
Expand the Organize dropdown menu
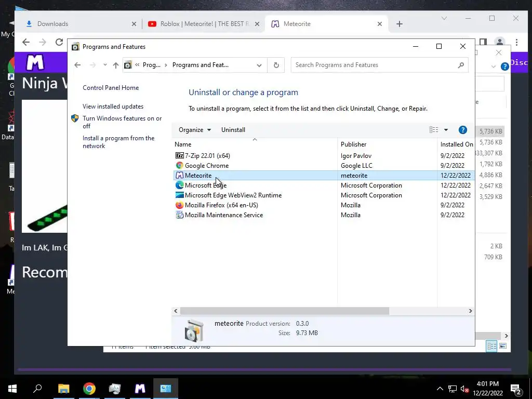coord(195,129)
